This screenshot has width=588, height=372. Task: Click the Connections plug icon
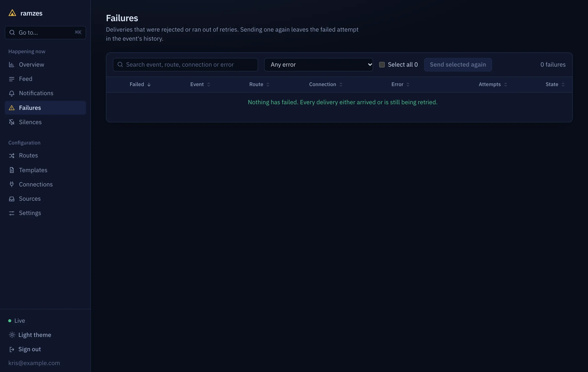coord(11,184)
